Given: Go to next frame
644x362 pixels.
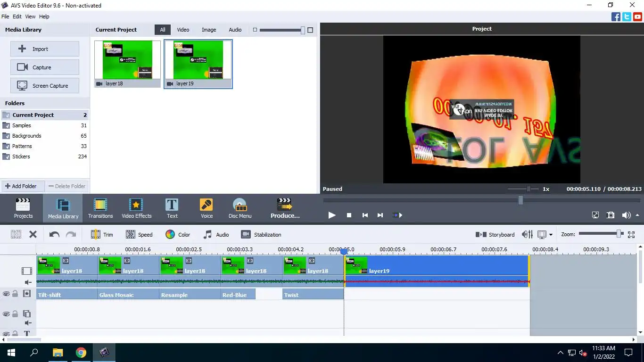Looking at the screenshot, I should [380, 215].
